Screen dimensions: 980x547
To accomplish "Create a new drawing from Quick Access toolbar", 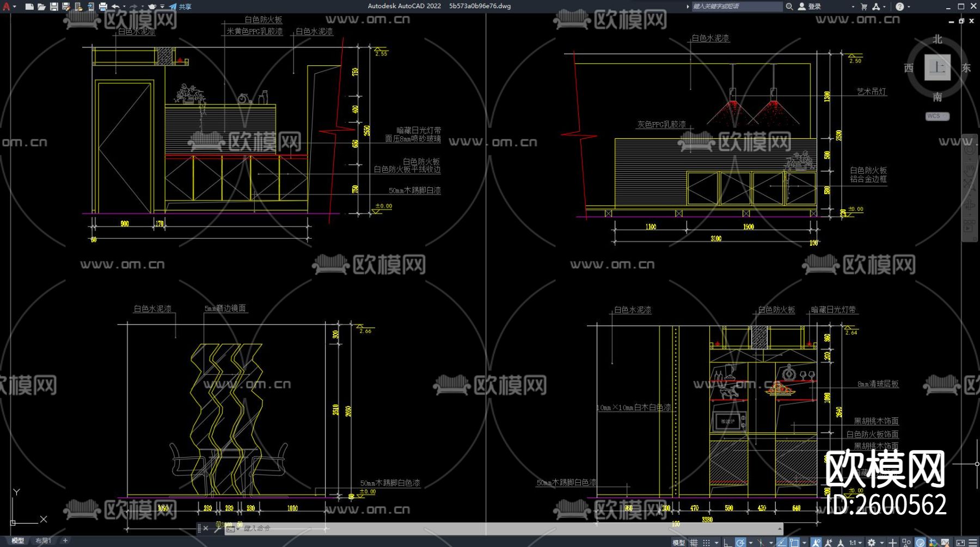I will (29, 7).
